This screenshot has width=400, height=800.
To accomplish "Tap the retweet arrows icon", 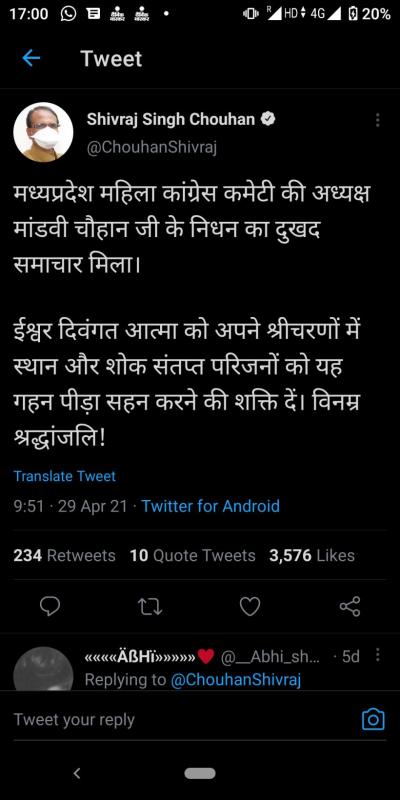I will tap(150, 606).
